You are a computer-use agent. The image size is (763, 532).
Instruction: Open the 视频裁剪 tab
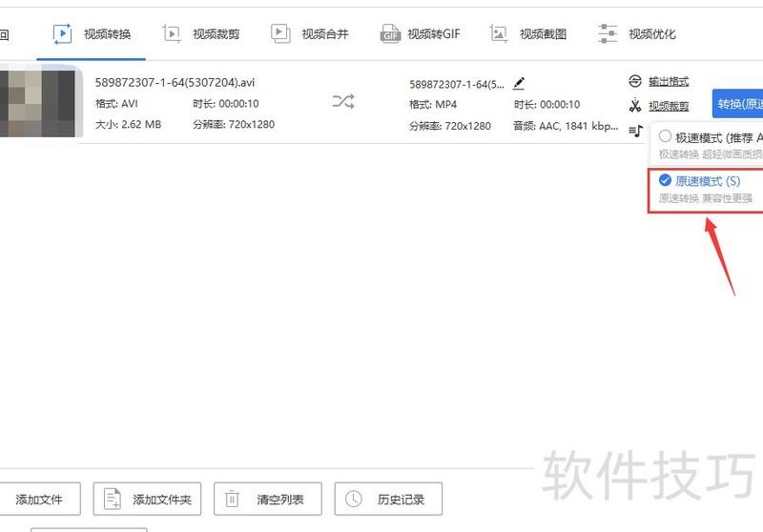click(x=201, y=34)
